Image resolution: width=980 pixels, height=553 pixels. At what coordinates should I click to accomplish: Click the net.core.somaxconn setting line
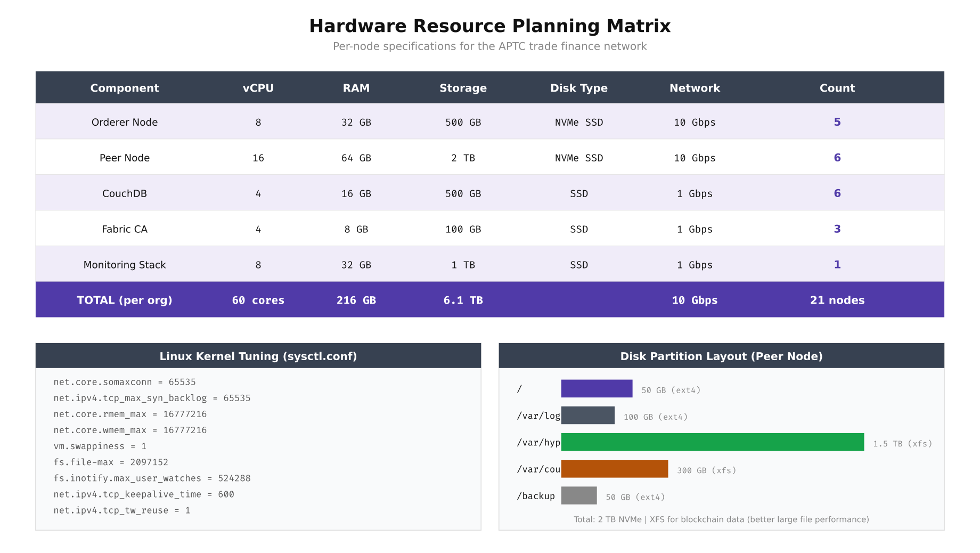coord(124,382)
